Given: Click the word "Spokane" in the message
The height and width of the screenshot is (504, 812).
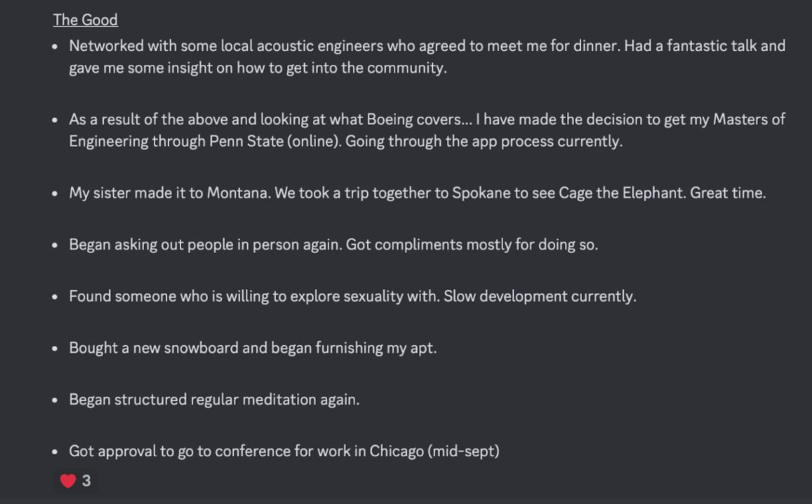Looking at the screenshot, I should (480, 193).
